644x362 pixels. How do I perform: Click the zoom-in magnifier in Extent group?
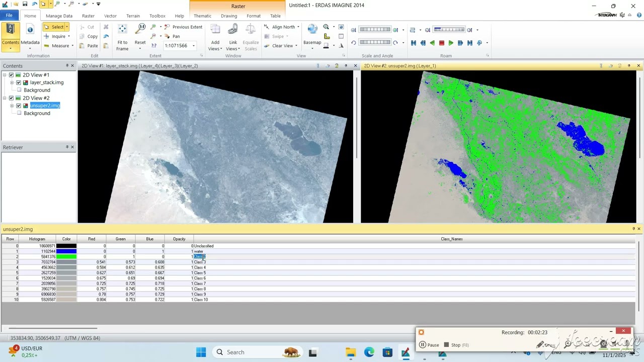click(153, 27)
